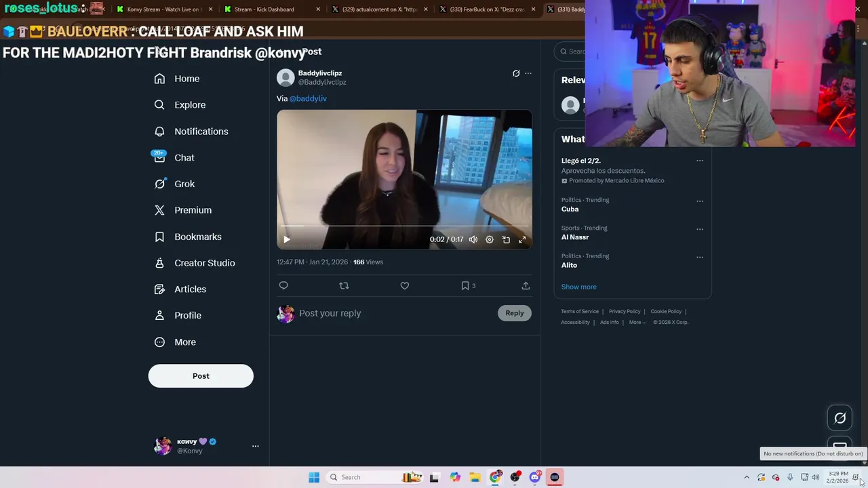Expand the More footer menu

(637, 323)
